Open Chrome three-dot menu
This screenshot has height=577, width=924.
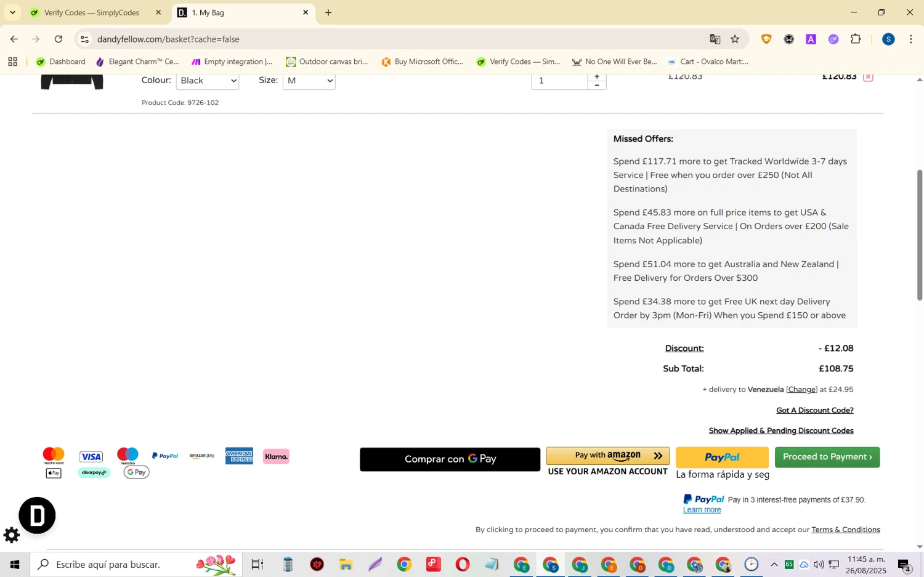[x=910, y=39]
